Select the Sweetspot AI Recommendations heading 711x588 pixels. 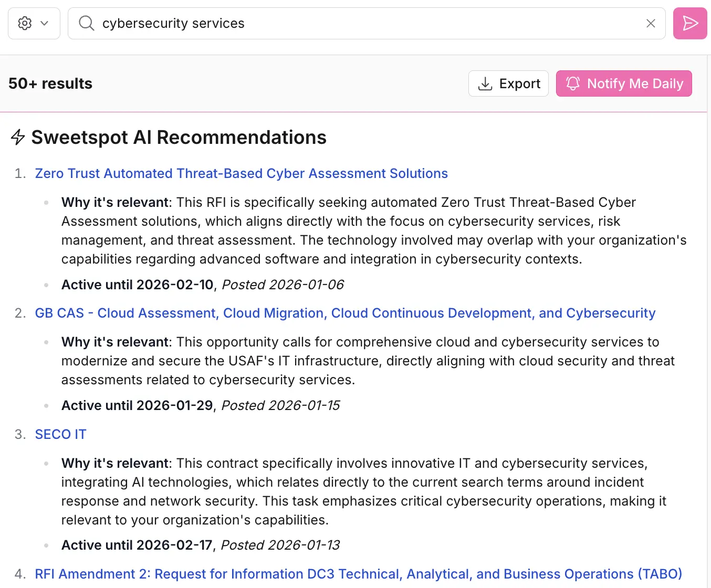179,137
